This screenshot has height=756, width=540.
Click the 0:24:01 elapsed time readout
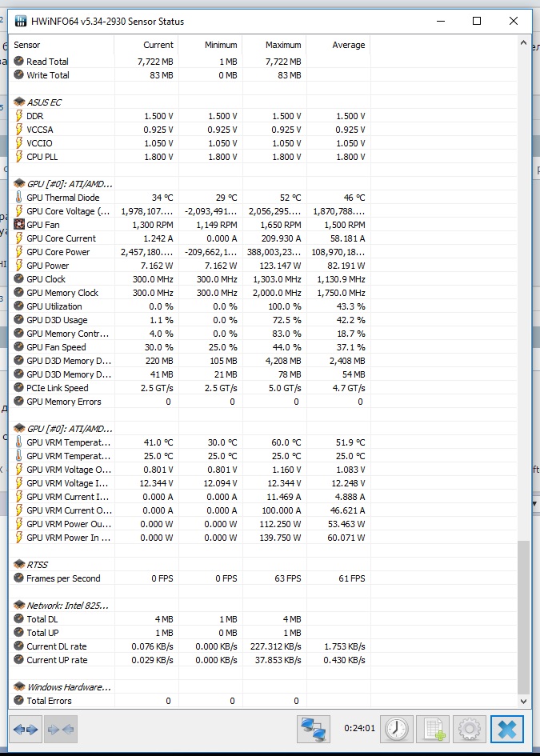[360, 728]
